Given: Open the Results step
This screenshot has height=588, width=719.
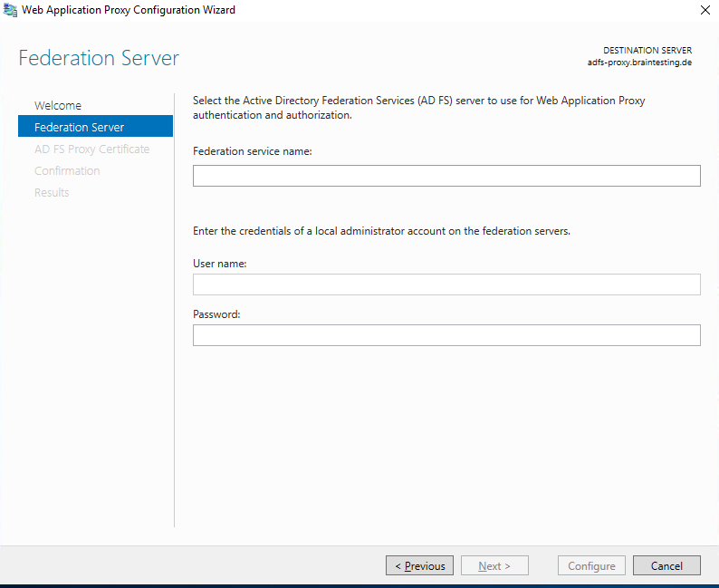Looking at the screenshot, I should tap(52, 193).
